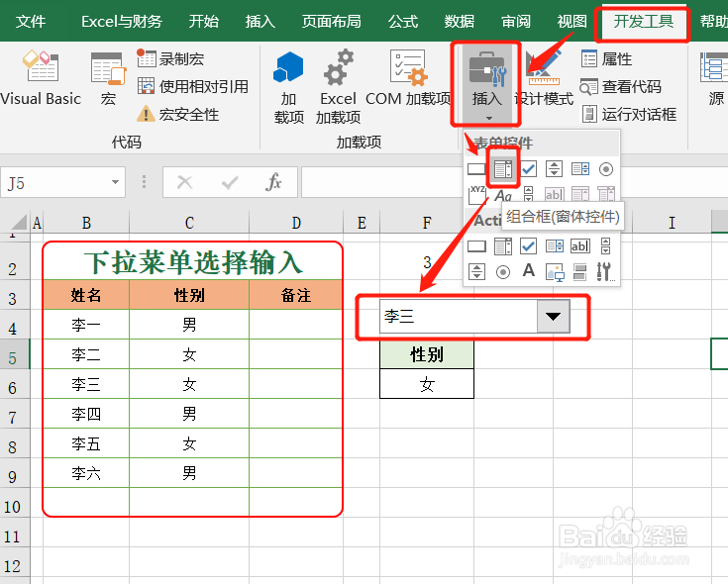This screenshot has height=584, width=728.
Task: Start 录制宏 macro recording
Action: [170, 59]
